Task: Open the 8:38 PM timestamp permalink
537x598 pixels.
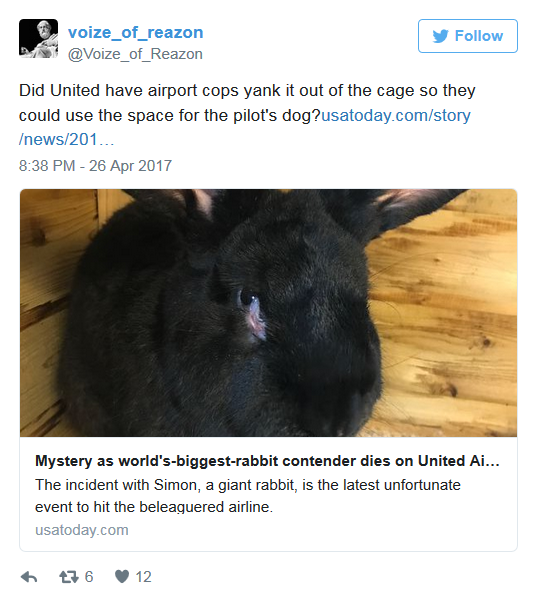Action: click(47, 166)
